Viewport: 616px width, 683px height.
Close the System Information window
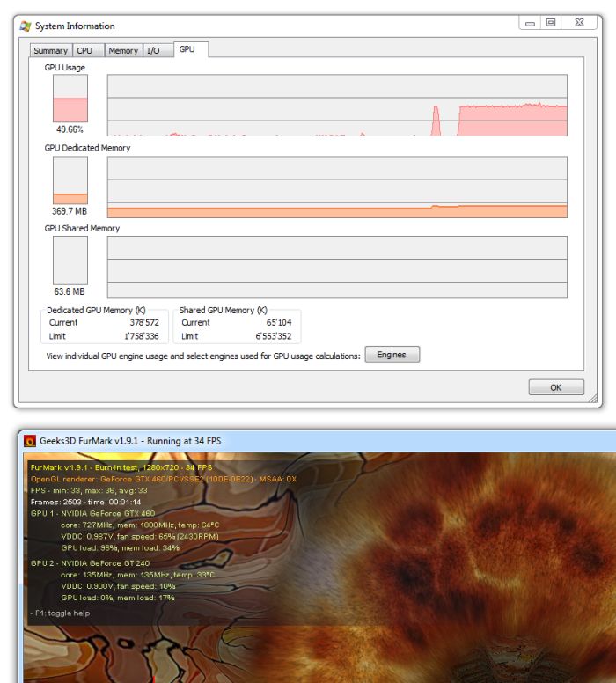coord(579,23)
